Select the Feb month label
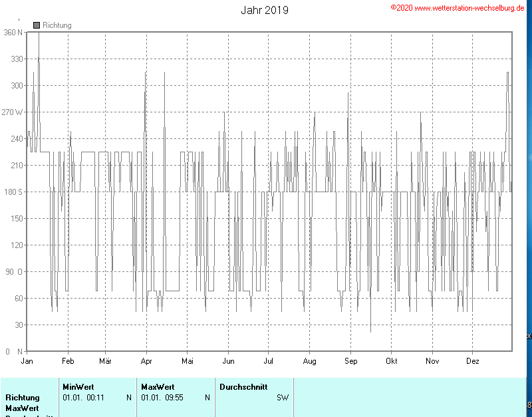This screenshot has width=532, height=417. coord(68,361)
